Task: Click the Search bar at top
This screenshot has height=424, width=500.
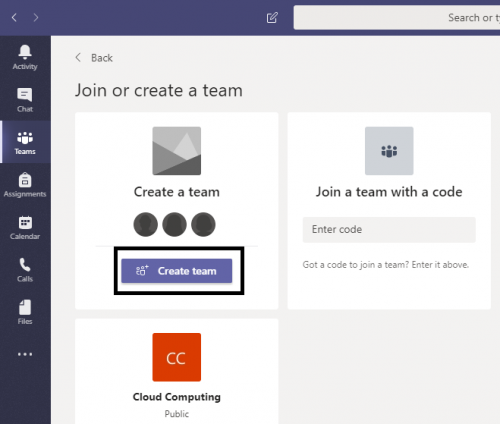Action: coord(397,17)
